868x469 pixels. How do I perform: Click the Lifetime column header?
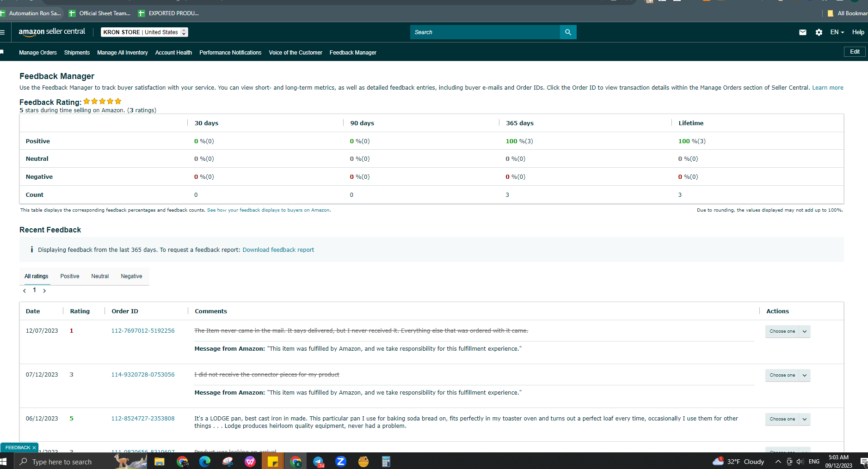point(691,123)
